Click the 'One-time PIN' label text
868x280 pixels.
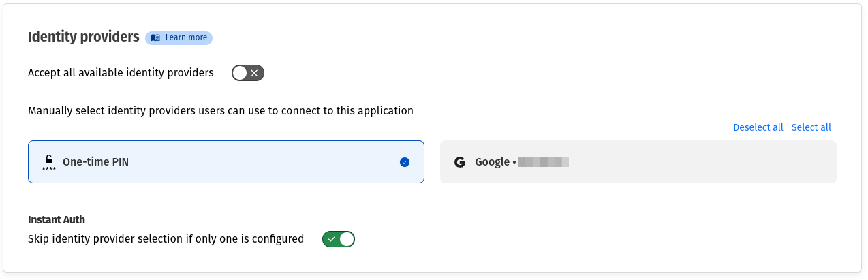coord(95,162)
